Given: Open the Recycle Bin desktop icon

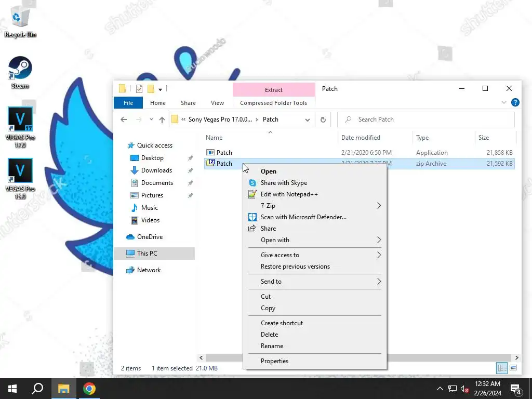Looking at the screenshot, I should pyautogui.click(x=20, y=22).
